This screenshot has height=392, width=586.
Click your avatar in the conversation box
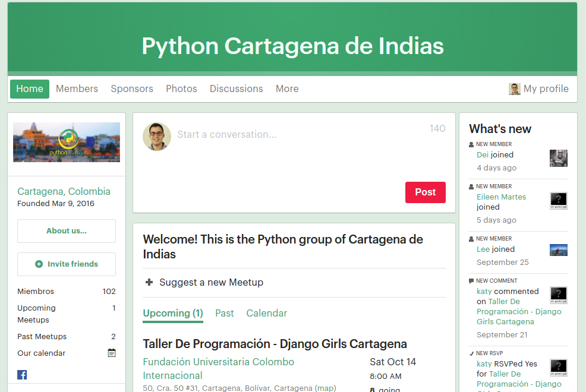point(157,137)
